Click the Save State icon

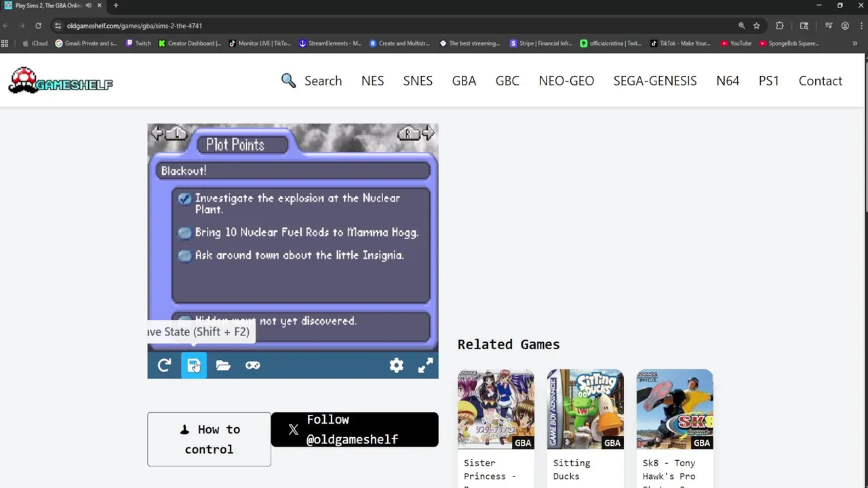(194, 365)
